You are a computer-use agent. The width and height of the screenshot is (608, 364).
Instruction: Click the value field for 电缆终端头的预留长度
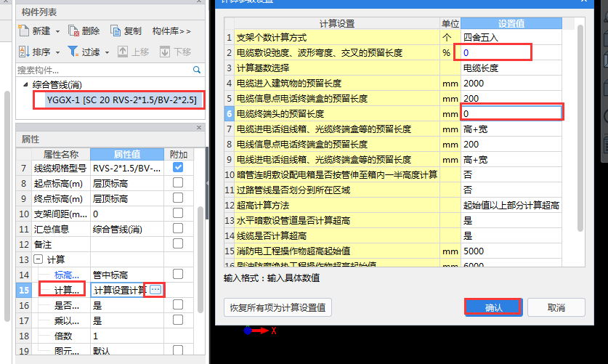pyautogui.click(x=511, y=113)
